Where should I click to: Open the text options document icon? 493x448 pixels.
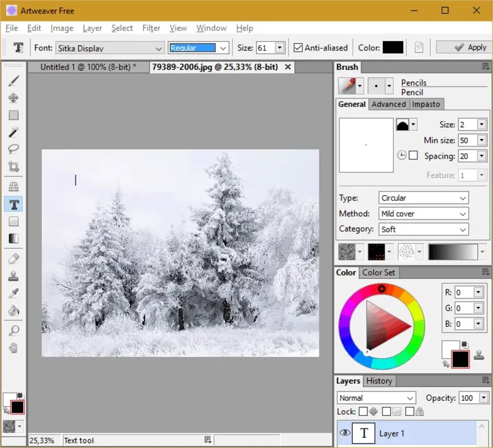click(x=419, y=48)
